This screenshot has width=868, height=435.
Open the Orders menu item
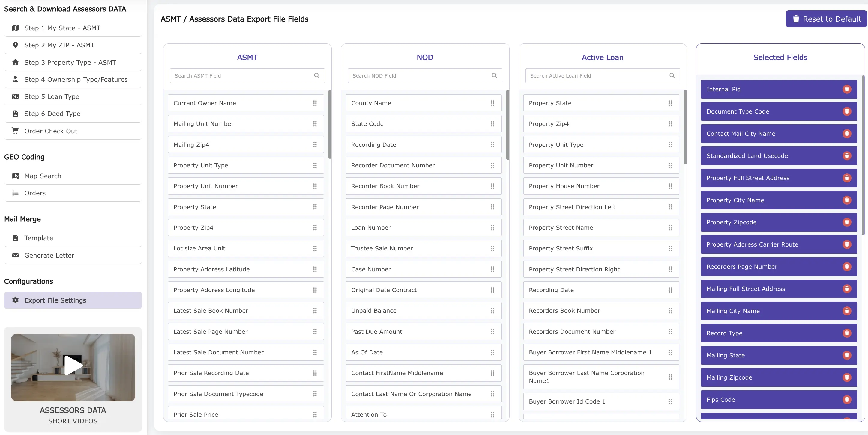pos(35,193)
